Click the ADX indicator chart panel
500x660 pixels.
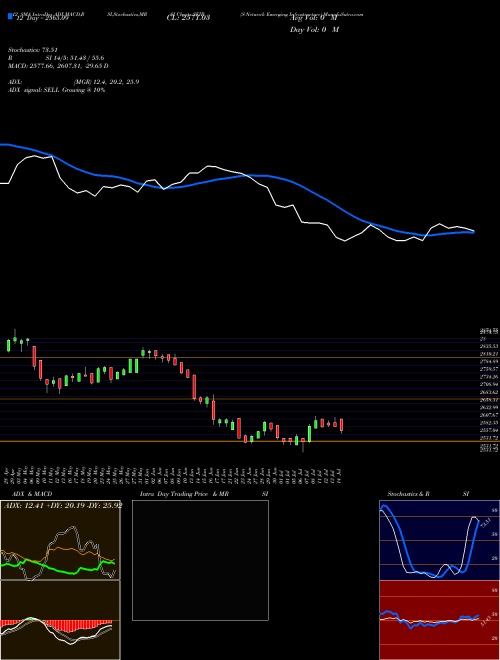60,540
